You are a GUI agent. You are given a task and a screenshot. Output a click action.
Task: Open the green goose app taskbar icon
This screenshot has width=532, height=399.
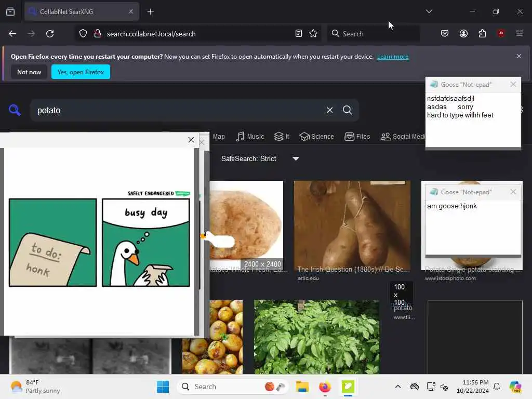[x=348, y=387]
